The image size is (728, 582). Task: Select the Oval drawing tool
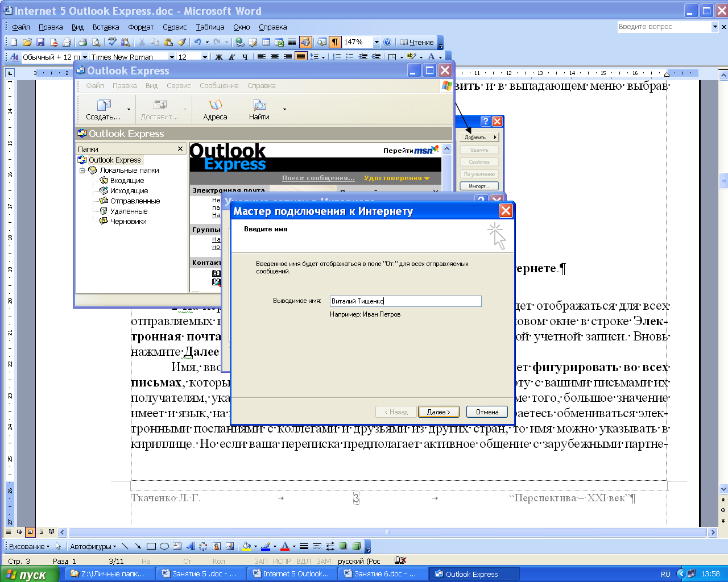point(164,546)
